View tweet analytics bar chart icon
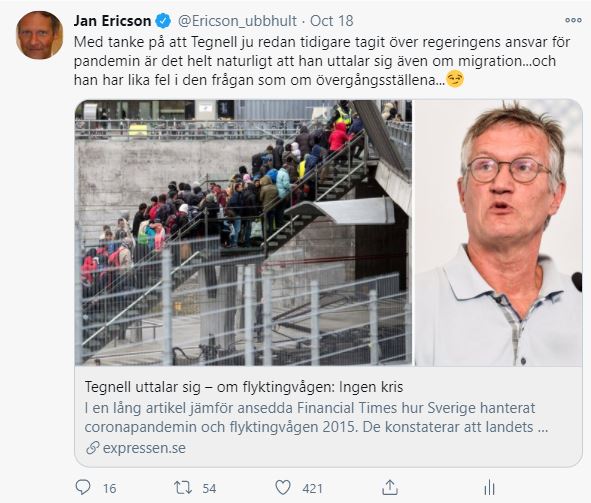Image resolution: width=591 pixels, height=503 pixels. click(489, 488)
